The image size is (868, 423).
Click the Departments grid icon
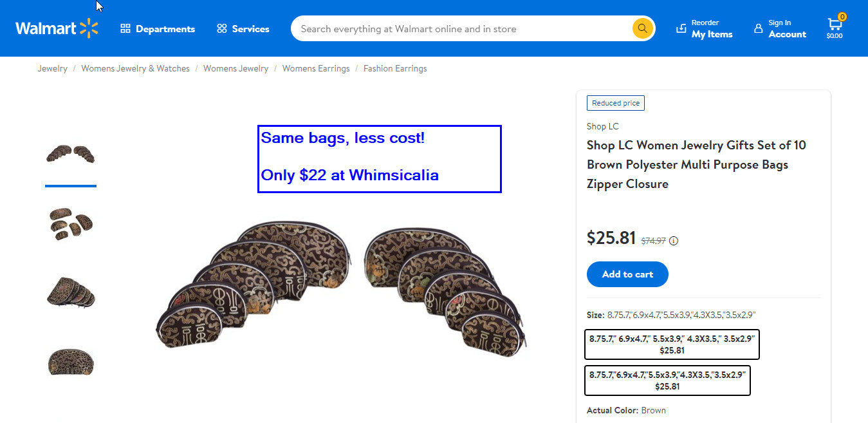click(125, 29)
